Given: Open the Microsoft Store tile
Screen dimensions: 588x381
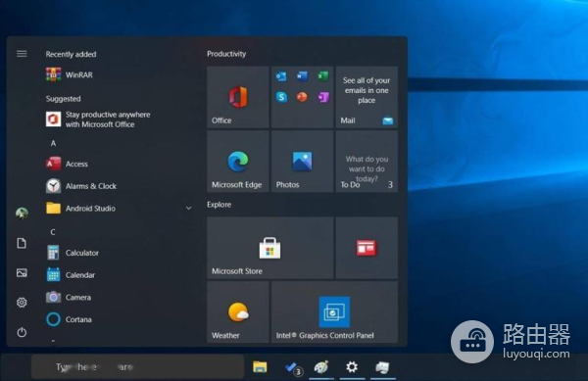Looking at the screenshot, I should coord(270,248).
